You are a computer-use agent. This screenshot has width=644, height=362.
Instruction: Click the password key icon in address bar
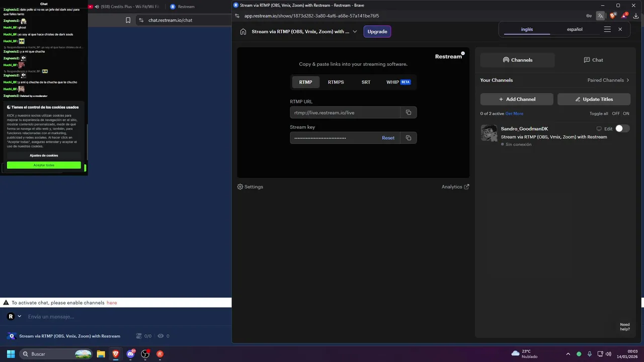click(x=589, y=16)
